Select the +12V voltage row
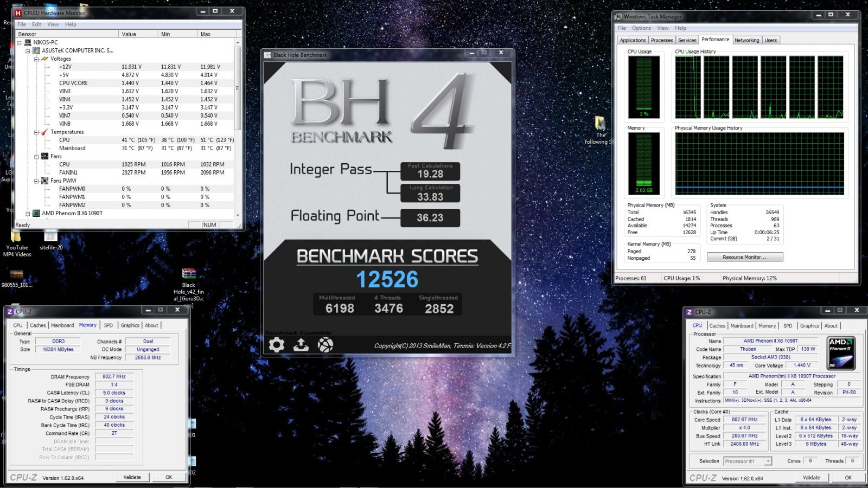 (125, 67)
